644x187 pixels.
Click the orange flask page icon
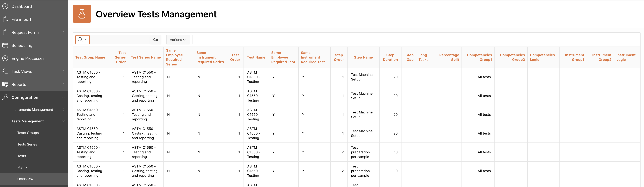coord(82,14)
